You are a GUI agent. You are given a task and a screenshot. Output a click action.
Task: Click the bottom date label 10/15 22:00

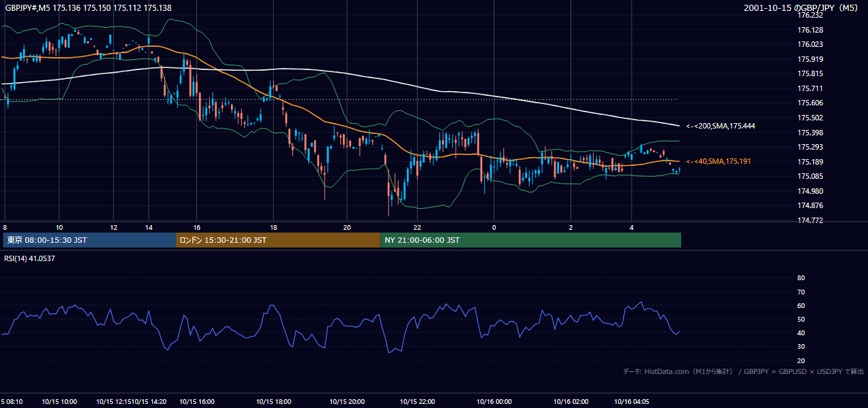tap(417, 401)
